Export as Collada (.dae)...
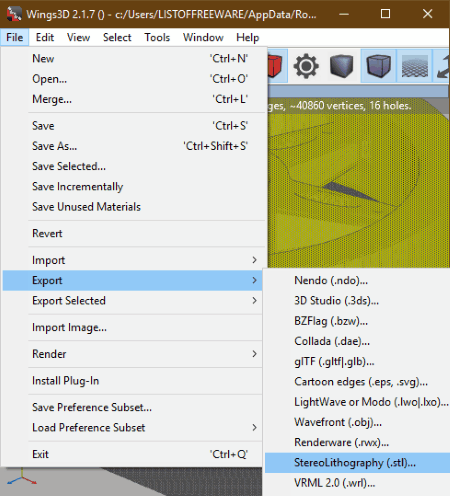450x496 pixels. pos(357,341)
